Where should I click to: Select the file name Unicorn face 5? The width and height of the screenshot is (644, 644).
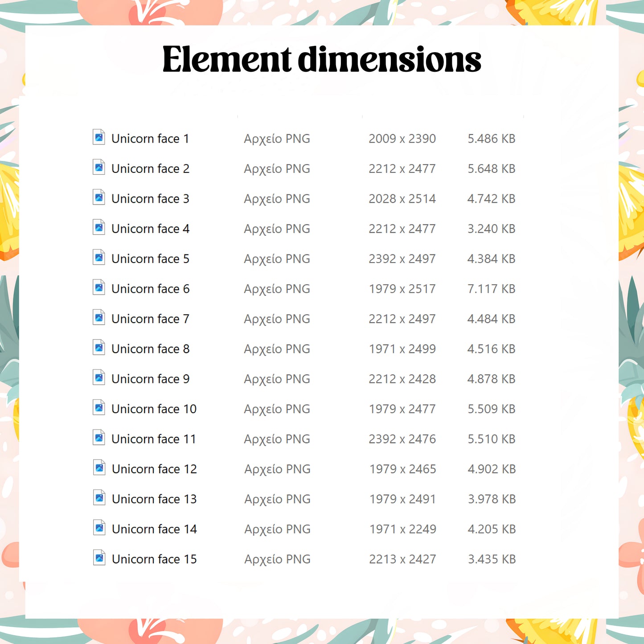[150, 258]
